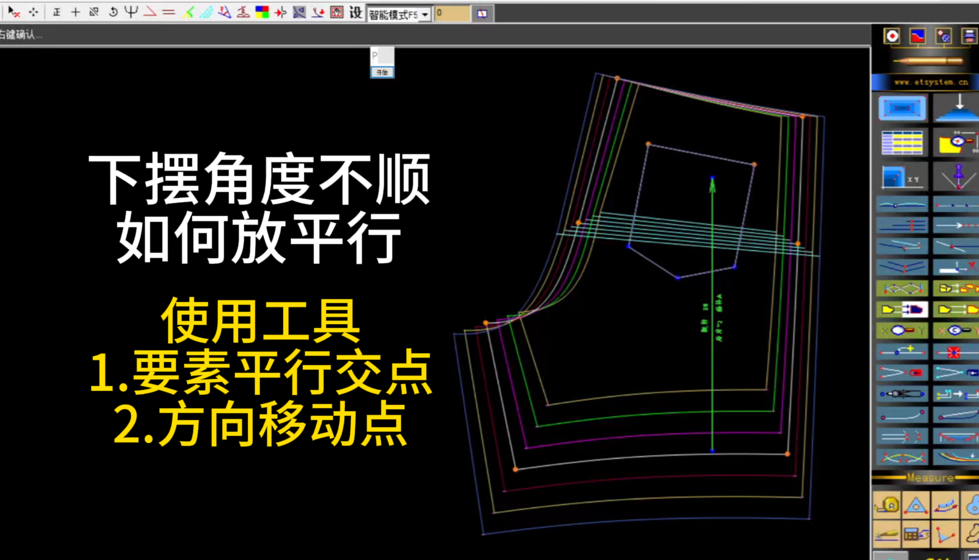Image resolution: width=979 pixels, height=560 pixels.
Task: Click the highlighted yellow-to-blue piece icon
Action: click(902, 309)
